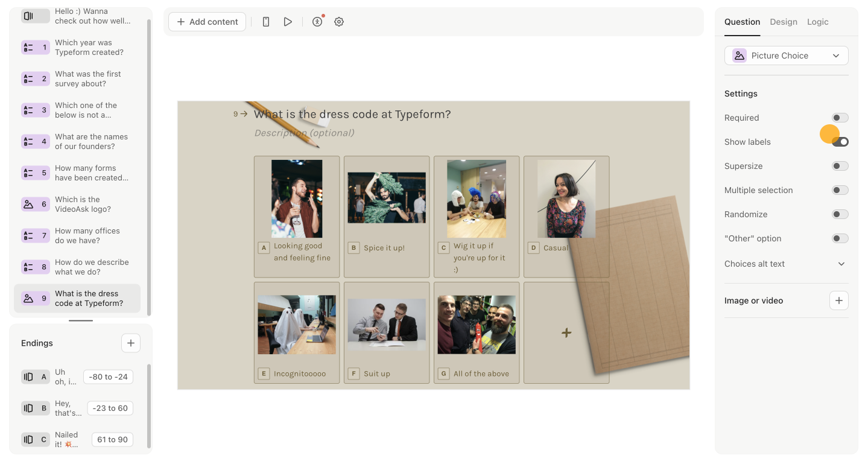Click question 2 icon badge
Viewport: 868px width, 464px height.
(36, 79)
